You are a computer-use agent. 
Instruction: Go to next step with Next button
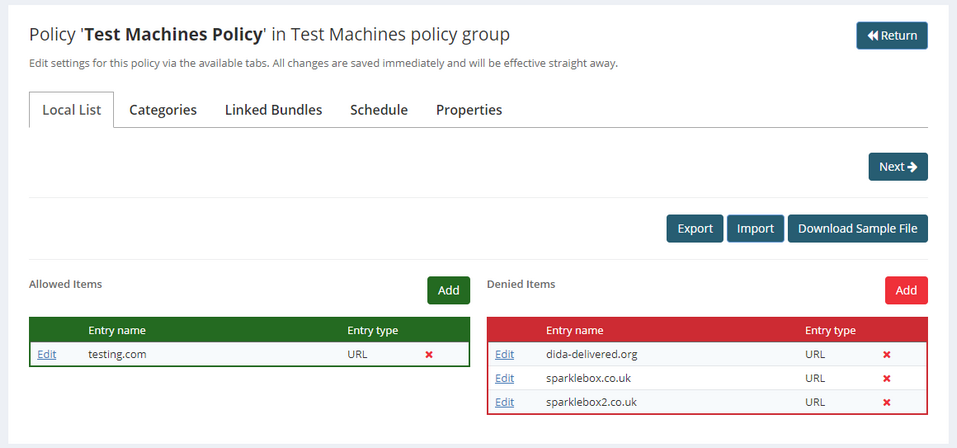[x=897, y=167]
